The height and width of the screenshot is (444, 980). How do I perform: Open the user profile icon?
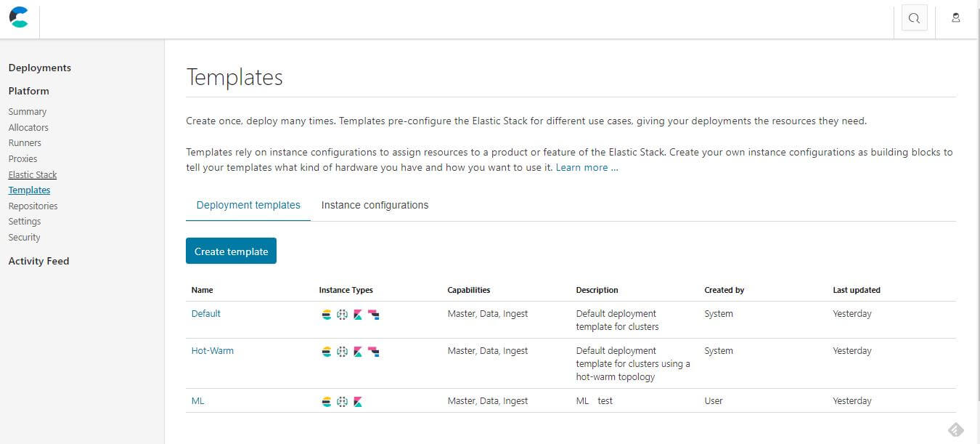pos(956,18)
